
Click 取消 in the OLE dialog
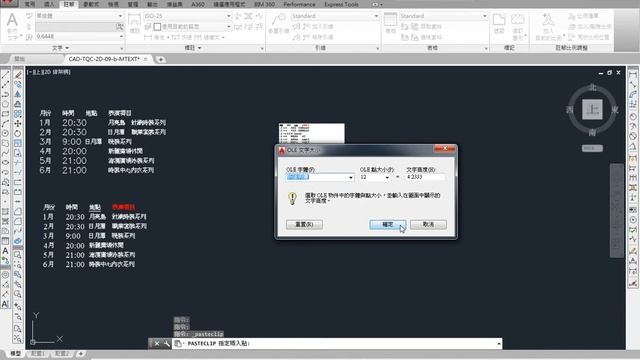pos(428,224)
